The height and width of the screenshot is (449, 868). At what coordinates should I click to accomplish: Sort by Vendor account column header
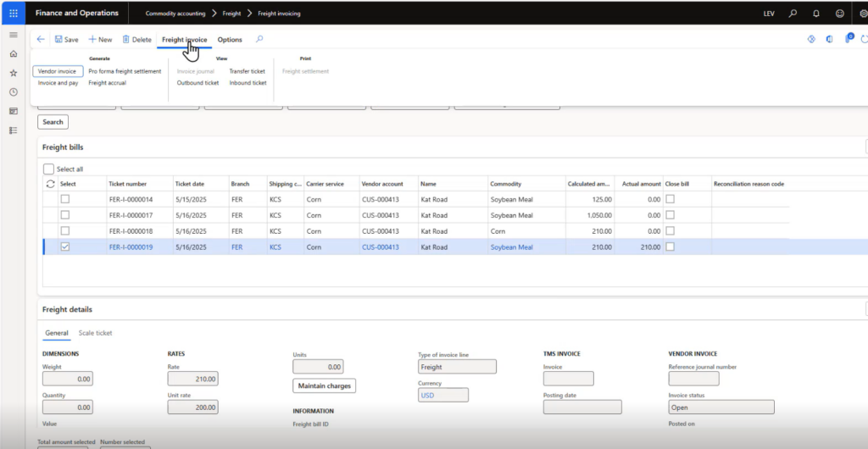coord(382,184)
